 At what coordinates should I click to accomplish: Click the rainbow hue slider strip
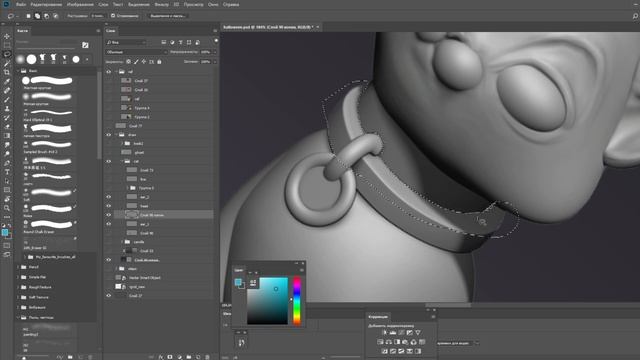[x=297, y=302]
